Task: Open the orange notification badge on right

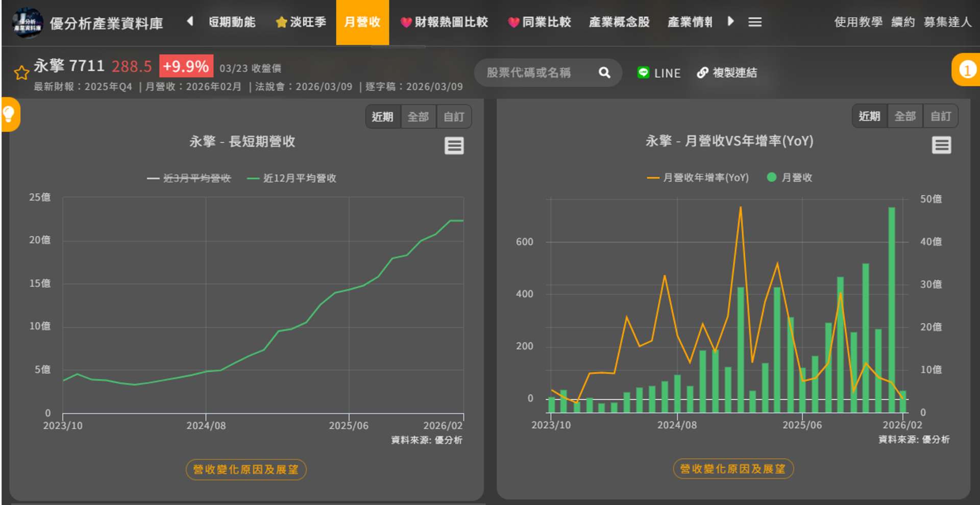Action: point(966,70)
